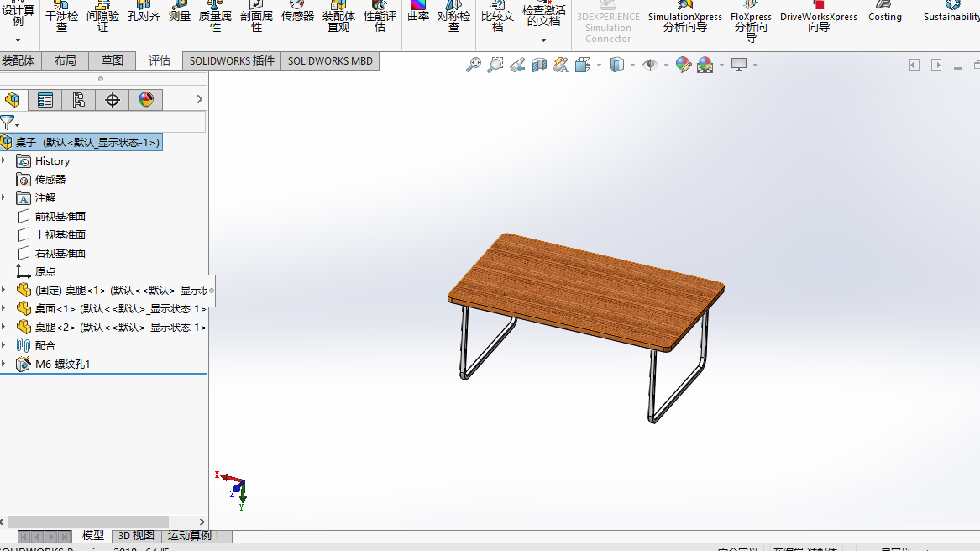Switch to the 草图 tab
The height and width of the screenshot is (551, 980).
tap(113, 60)
